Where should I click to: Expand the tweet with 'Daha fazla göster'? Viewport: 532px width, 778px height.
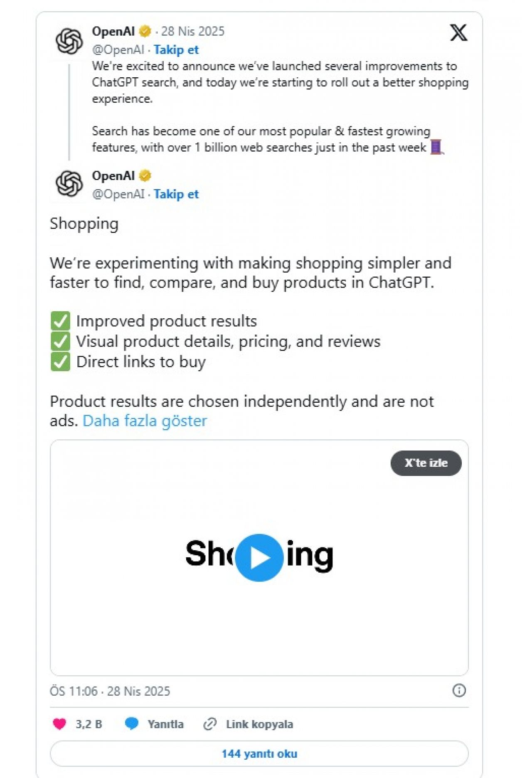pos(145,421)
